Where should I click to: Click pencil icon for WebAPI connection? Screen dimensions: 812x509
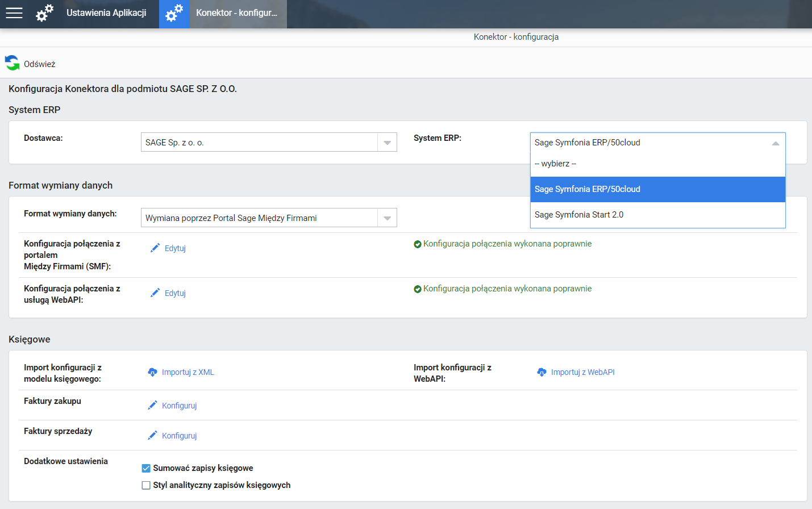(x=155, y=293)
